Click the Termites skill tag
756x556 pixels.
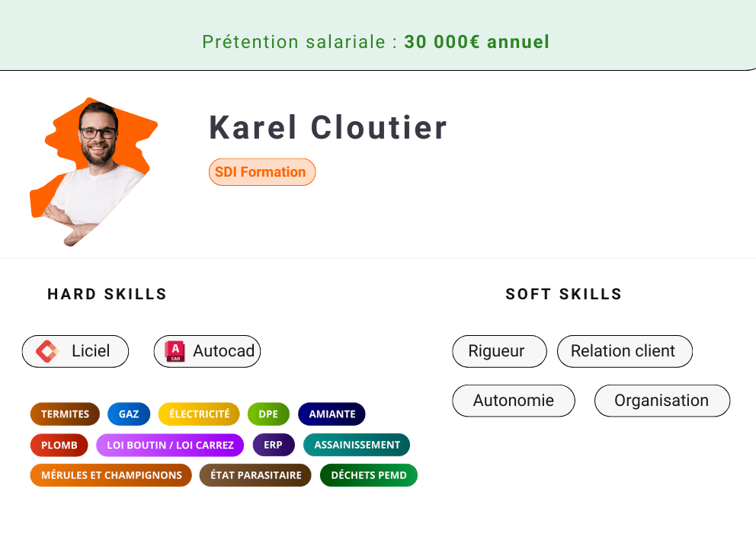(65, 414)
